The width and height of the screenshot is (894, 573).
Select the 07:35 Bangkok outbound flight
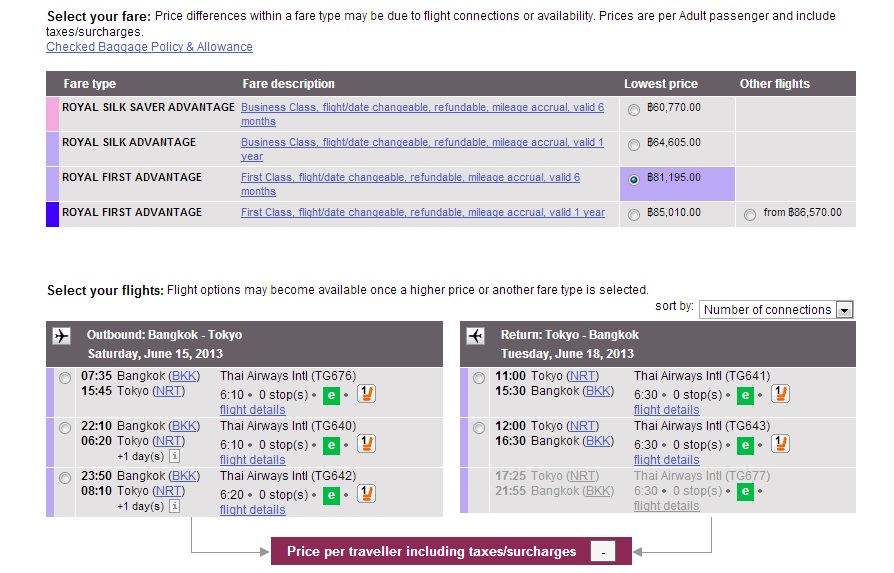[65, 378]
